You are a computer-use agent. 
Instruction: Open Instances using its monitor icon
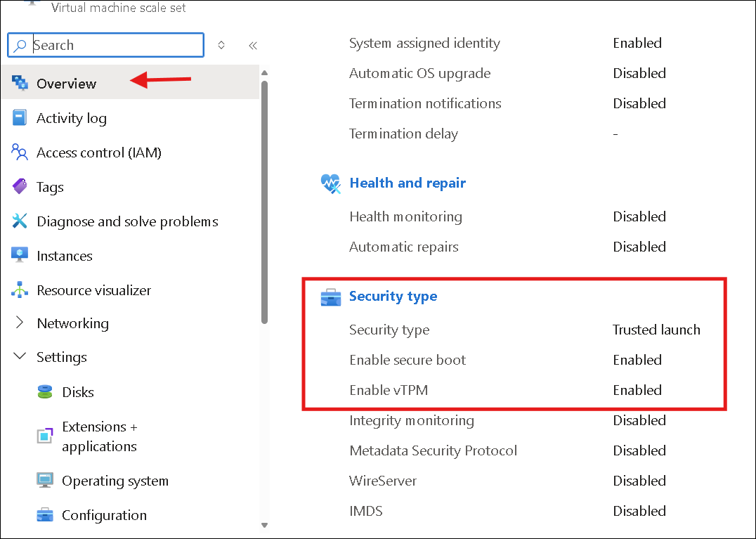19,255
